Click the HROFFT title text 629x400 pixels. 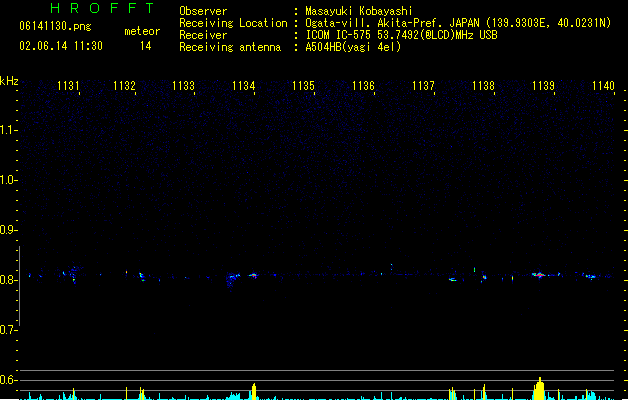[103, 8]
